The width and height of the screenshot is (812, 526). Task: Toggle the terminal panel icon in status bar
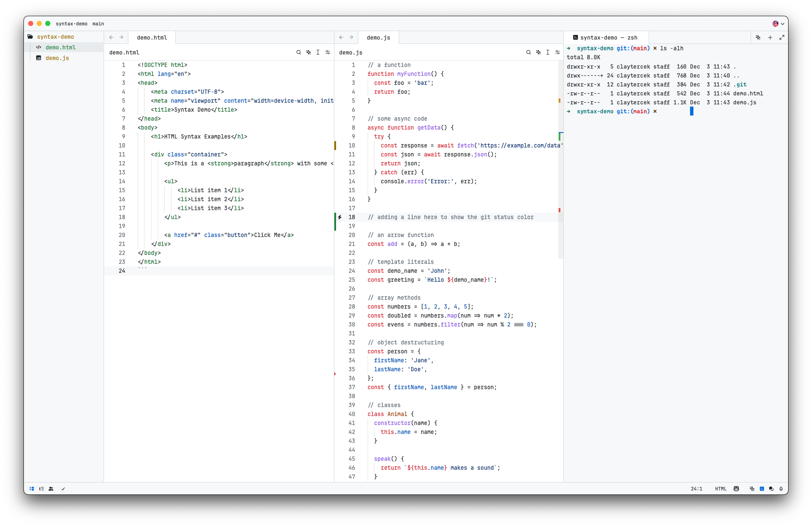pos(762,489)
